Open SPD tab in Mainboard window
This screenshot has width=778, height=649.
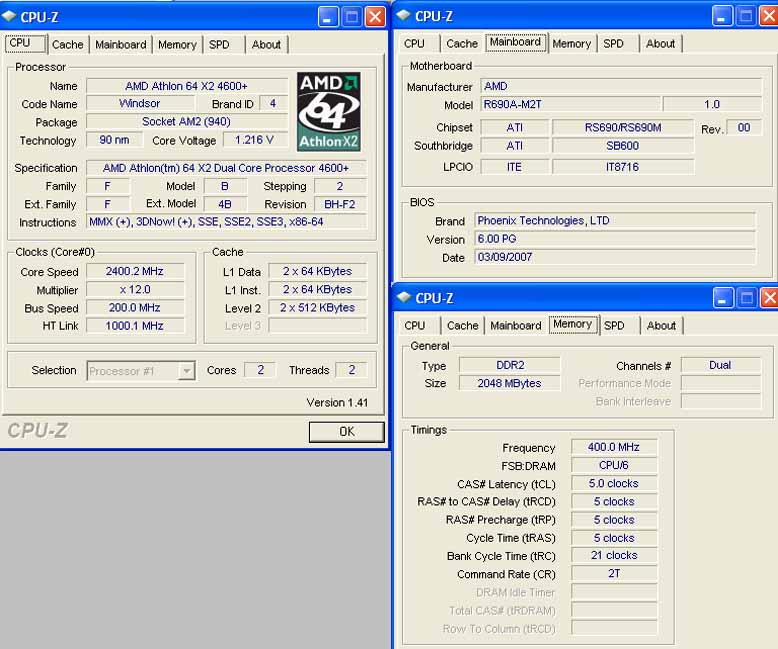click(x=614, y=44)
